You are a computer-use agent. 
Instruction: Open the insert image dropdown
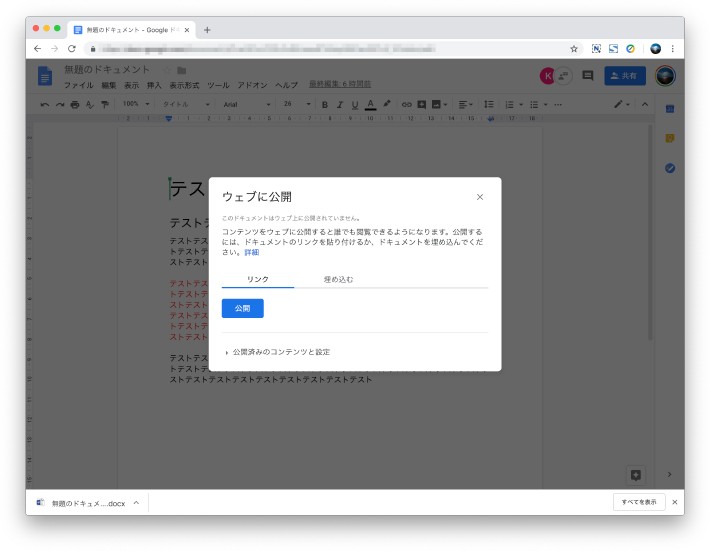coord(439,105)
